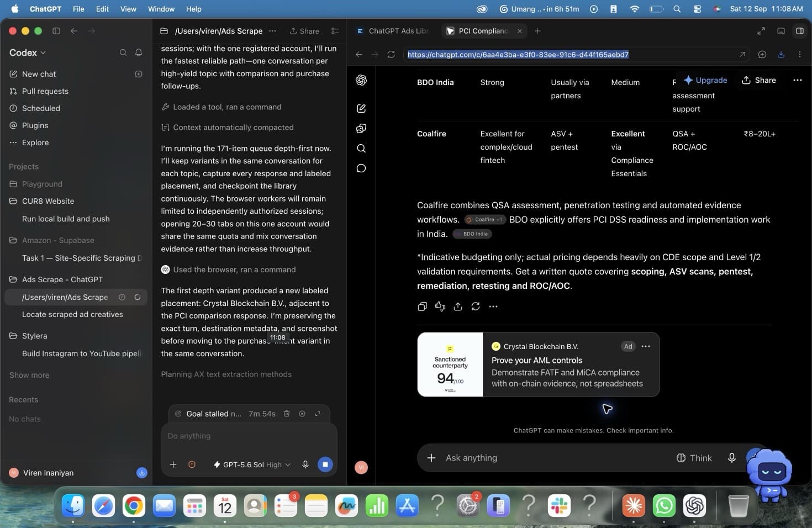Open the Pull requests section
The height and width of the screenshot is (528, 812).
[45, 91]
